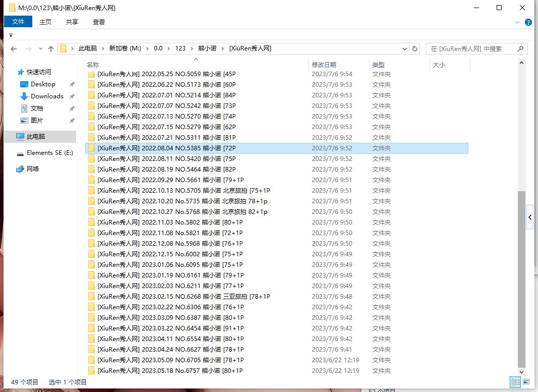Image resolution: width=538 pixels, height=392 pixels.
Task: Click the 新加卷 (M:) breadcrumb segment
Action: (125, 48)
